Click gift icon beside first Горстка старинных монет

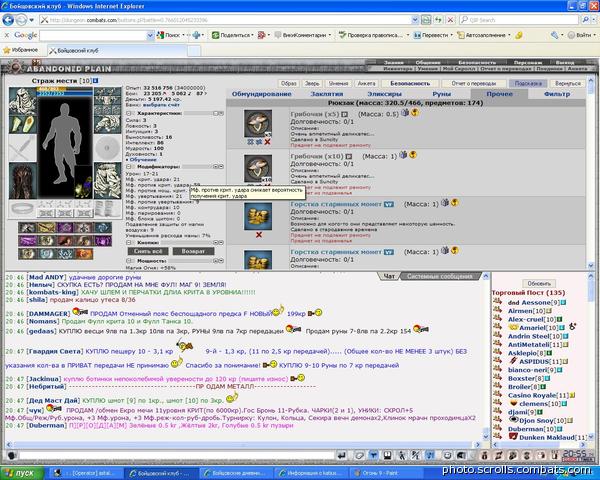(x=445, y=202)
